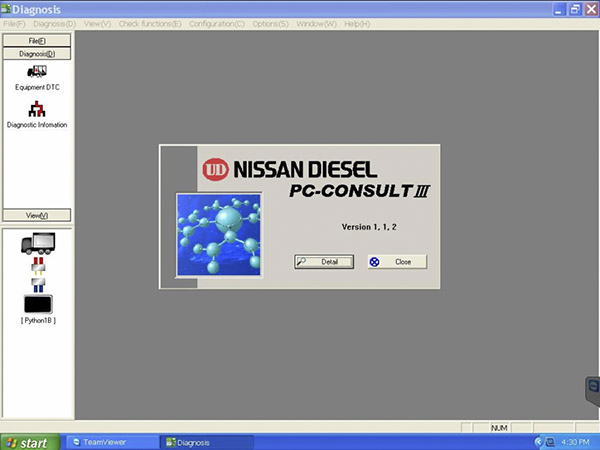Screen dimensions: 600x450
Task: Click the truck vehicle icon
Action: point(37,242)
